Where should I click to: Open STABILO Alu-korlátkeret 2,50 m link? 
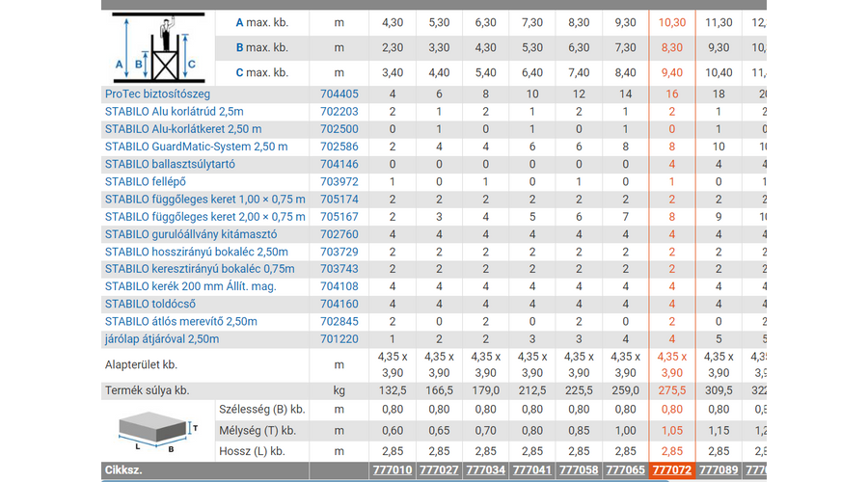tap(183, 129)
